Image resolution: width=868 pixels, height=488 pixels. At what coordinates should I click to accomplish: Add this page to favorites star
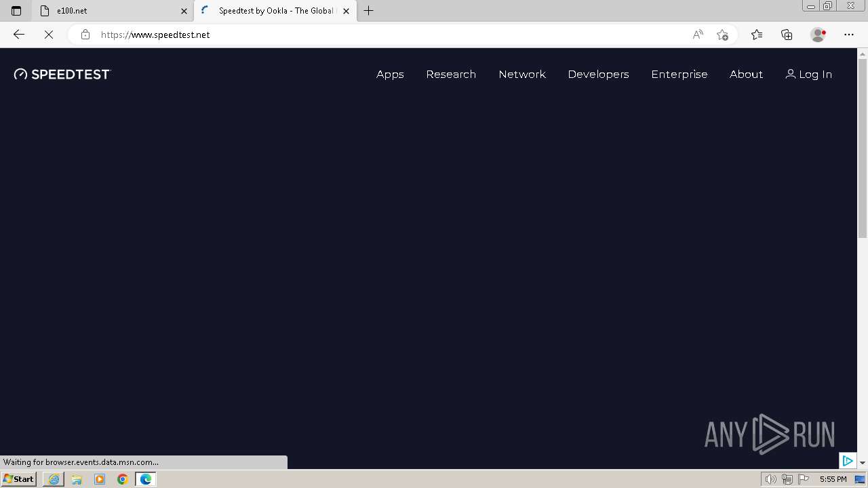point(722,35)
